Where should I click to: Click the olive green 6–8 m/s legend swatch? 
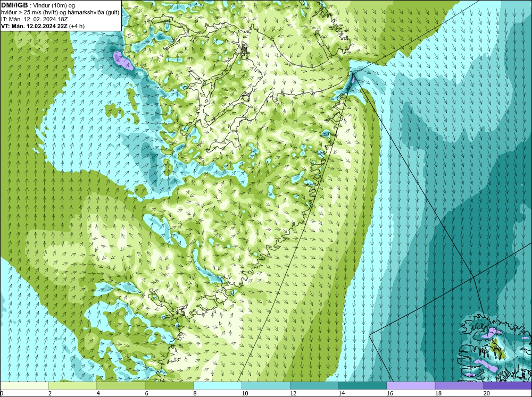click(169, 385)
